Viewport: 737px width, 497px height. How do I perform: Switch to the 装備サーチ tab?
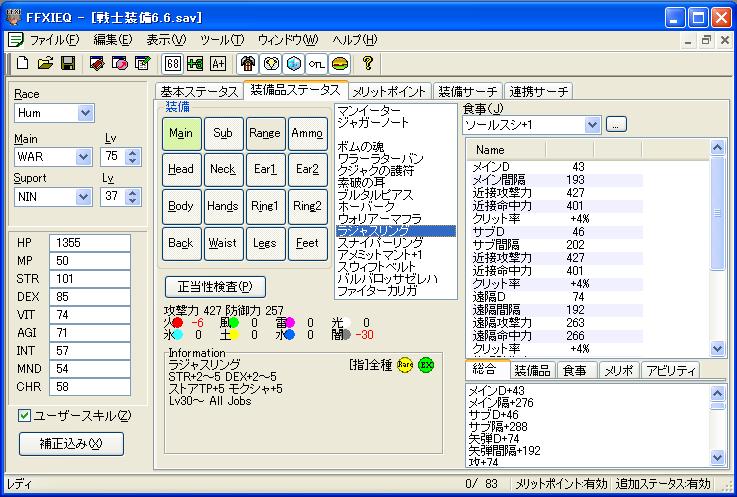point(467,92)
